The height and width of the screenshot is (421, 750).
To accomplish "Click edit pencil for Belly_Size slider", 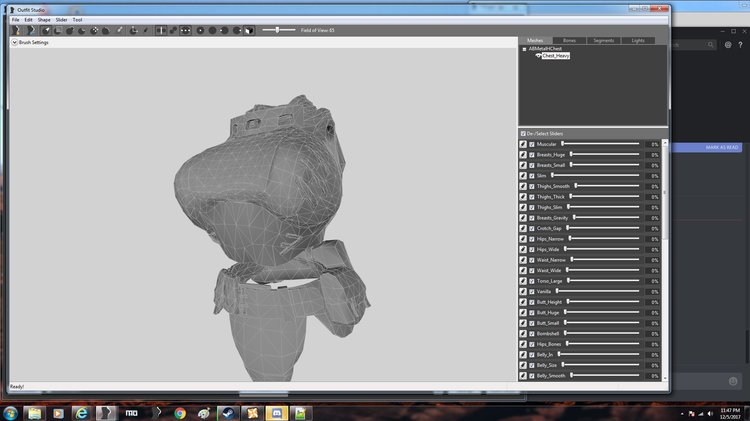I will 523,365.
